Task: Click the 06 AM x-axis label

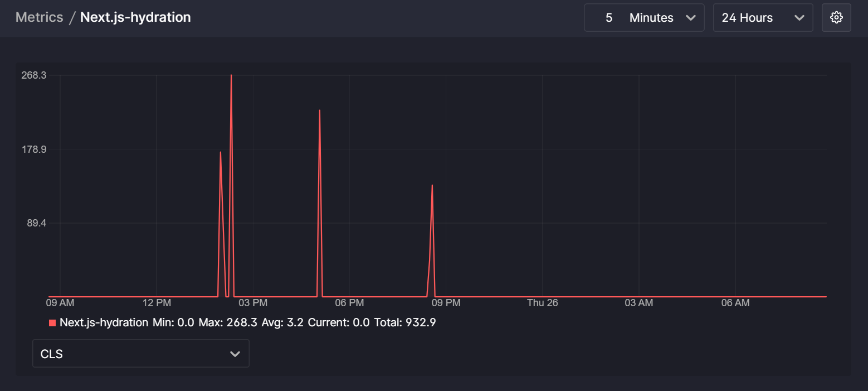Action: tap(735, 303)
